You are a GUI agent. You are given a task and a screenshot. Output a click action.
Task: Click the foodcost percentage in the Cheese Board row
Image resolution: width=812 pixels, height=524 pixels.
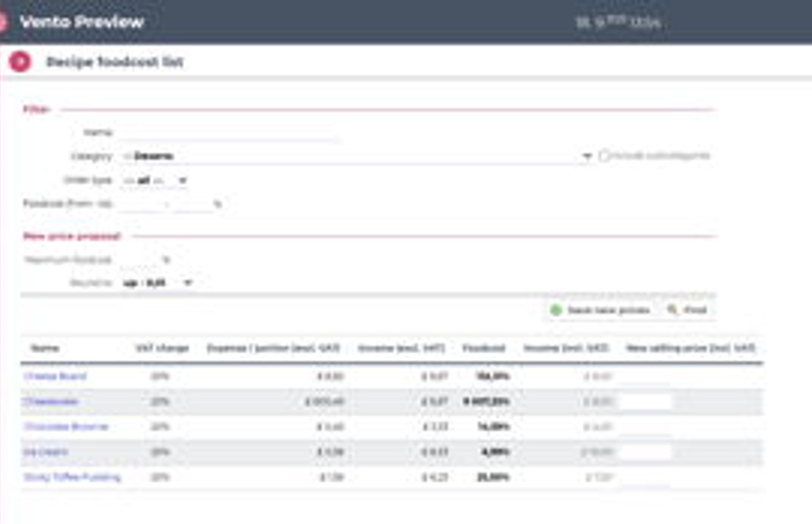coord(492,376)
